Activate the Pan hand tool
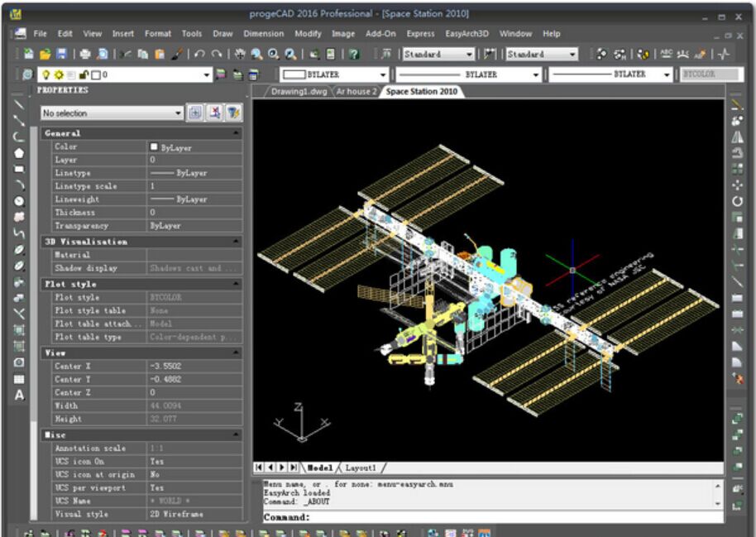This screenshot has height=537, width=756. point(240,54)
